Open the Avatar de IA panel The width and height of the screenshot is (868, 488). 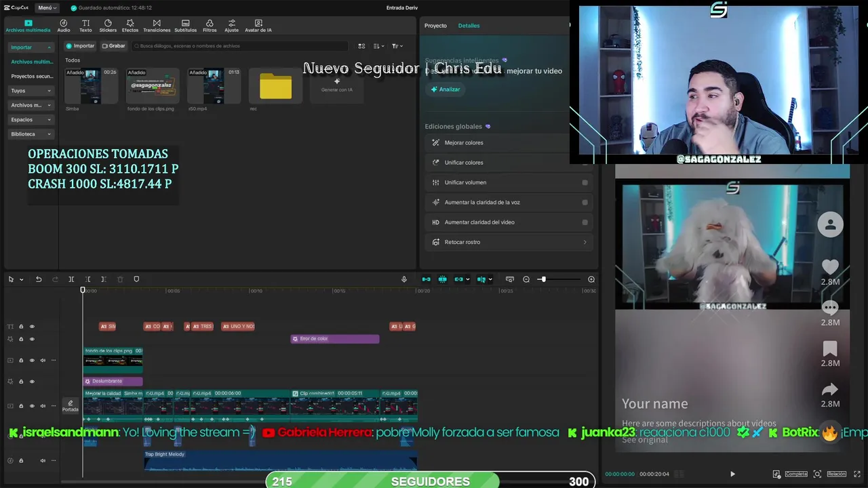click(258, 26)
